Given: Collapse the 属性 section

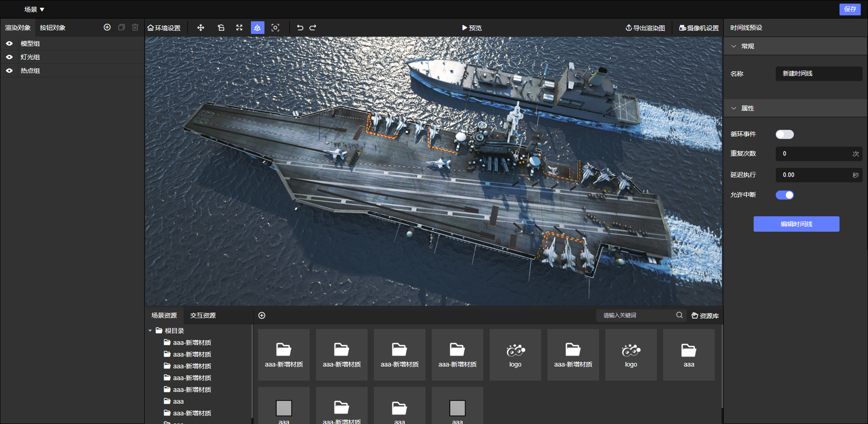Looking at the screenshot, I should (734, 108).
